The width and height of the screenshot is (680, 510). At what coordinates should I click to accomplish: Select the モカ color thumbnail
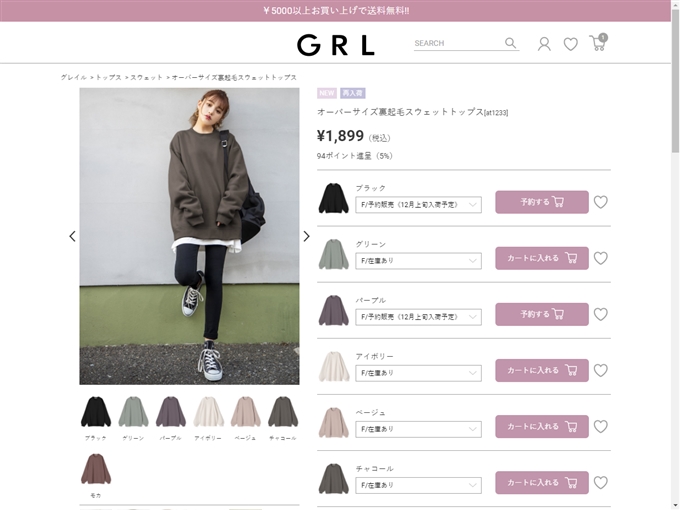(96, 475)
